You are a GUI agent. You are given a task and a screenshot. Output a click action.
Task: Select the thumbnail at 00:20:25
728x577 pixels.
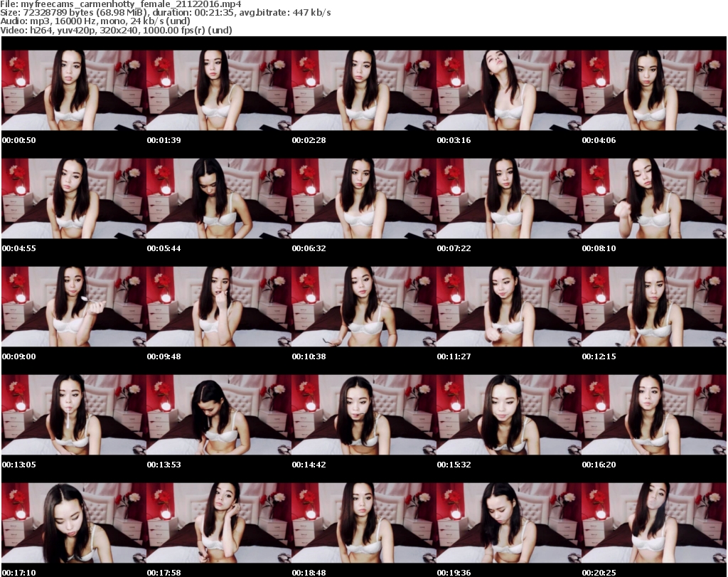(x=653, y=523)
